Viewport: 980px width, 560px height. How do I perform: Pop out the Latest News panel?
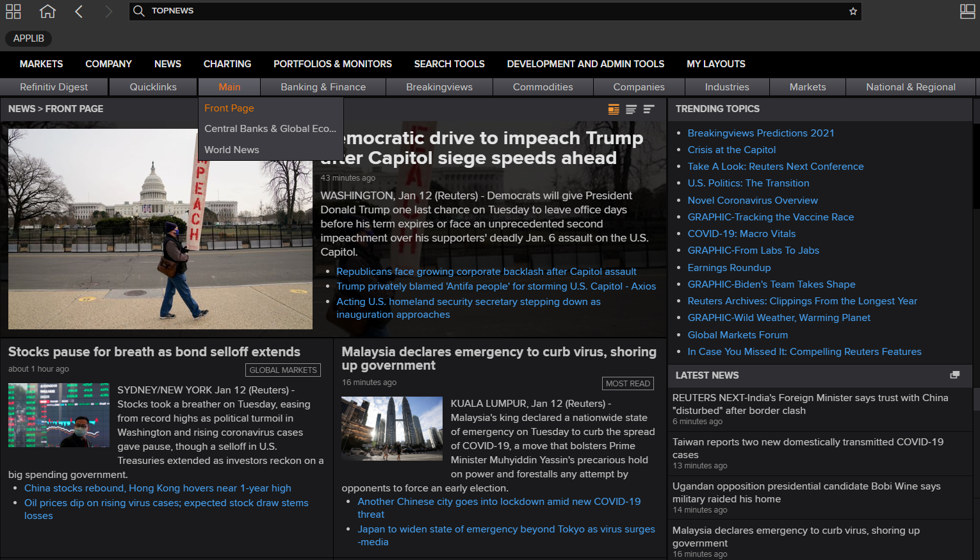pyautogui.click(x=955, y=375)
